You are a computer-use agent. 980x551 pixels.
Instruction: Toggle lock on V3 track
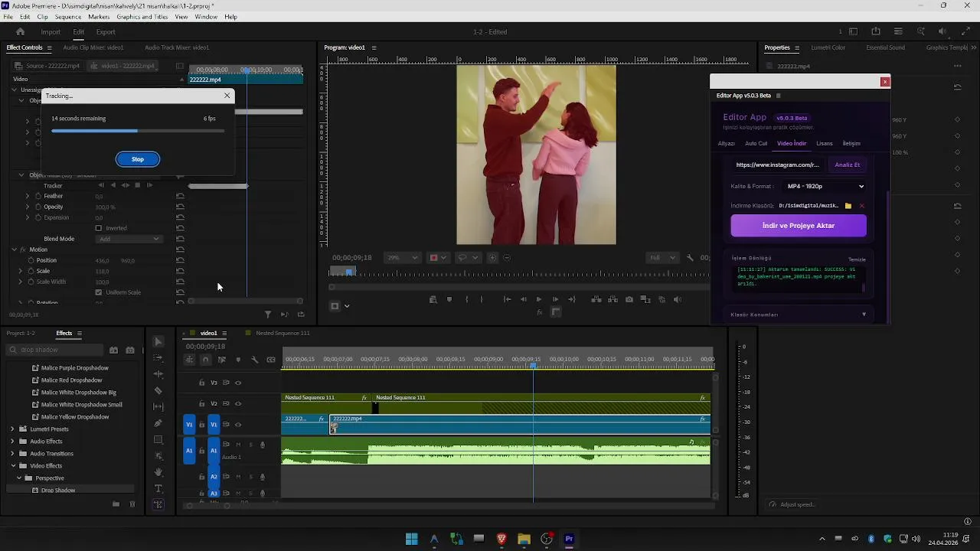202,383
